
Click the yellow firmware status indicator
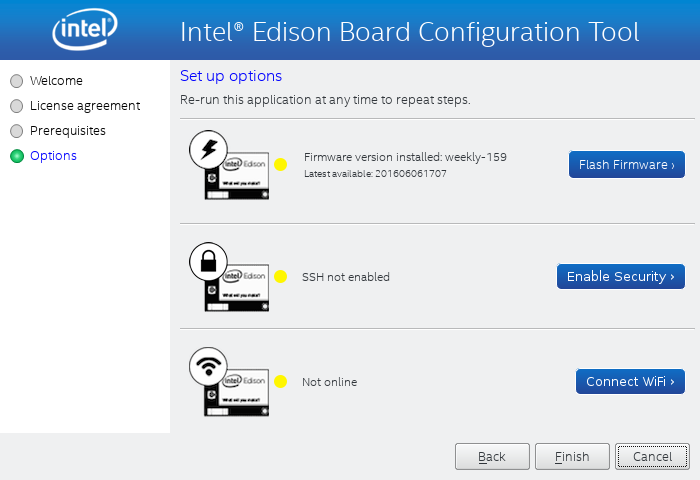(280, 165)
